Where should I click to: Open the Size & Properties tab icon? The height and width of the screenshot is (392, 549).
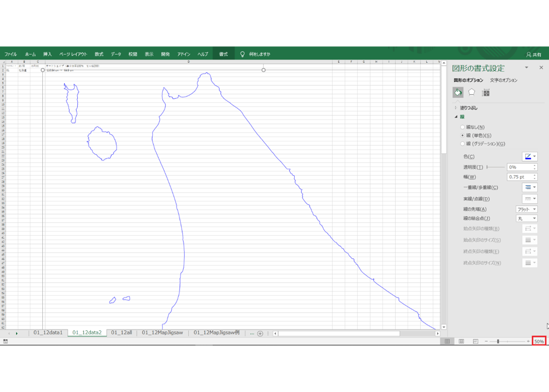[485, 93]
